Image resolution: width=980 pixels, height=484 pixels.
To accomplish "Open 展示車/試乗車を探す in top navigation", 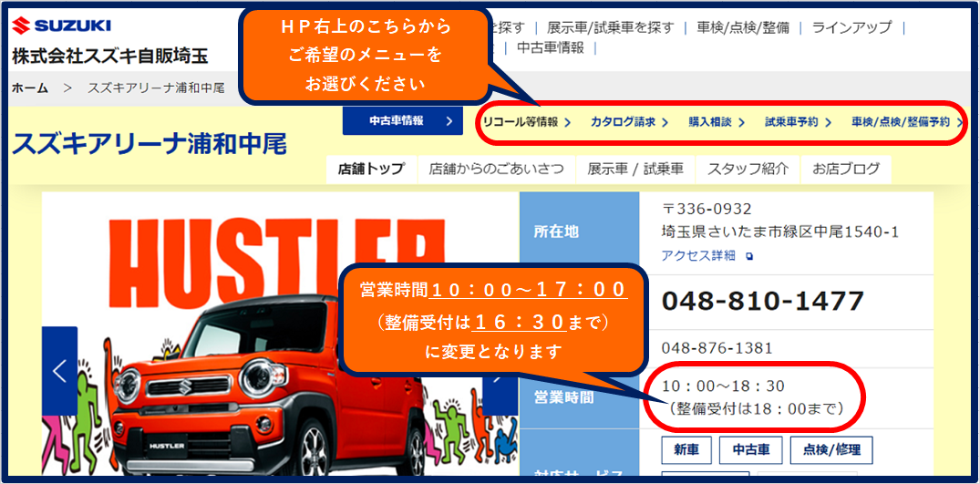I will [x=611, y=27].
